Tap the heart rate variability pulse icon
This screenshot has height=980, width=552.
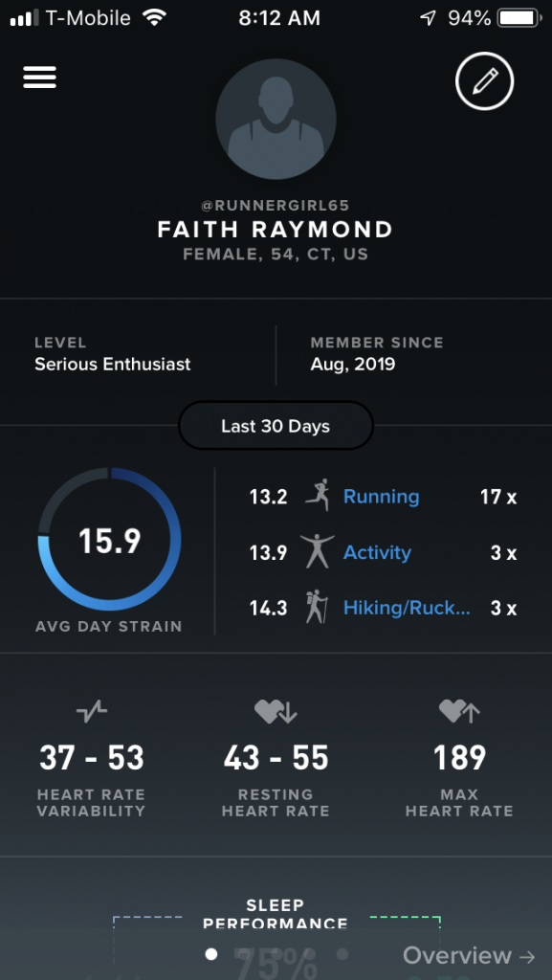[92, 711]
